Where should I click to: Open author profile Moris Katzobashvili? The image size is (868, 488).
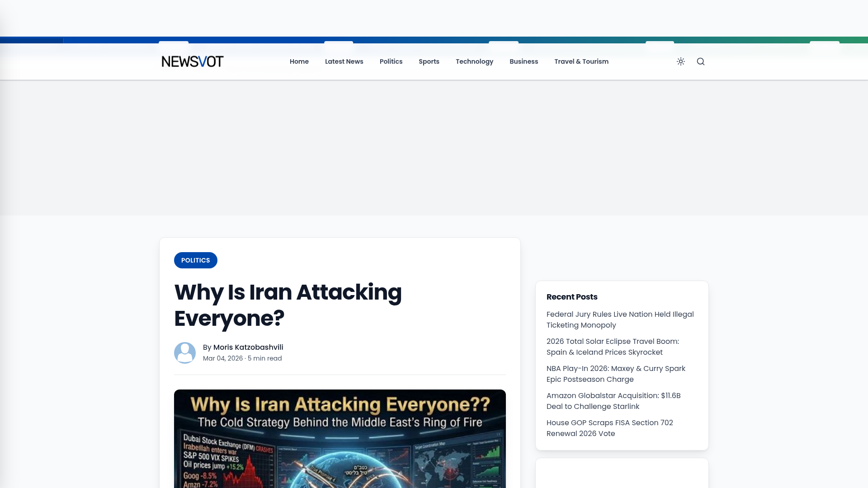(x=248, y=347)
